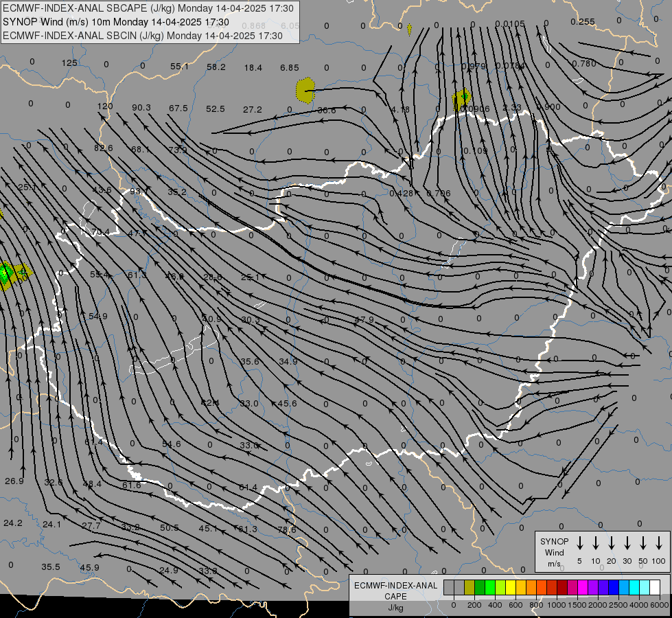This screenshot has width=672, height=618.
Task: Click the grid value 0.255
Action: [x=583, y=21]
